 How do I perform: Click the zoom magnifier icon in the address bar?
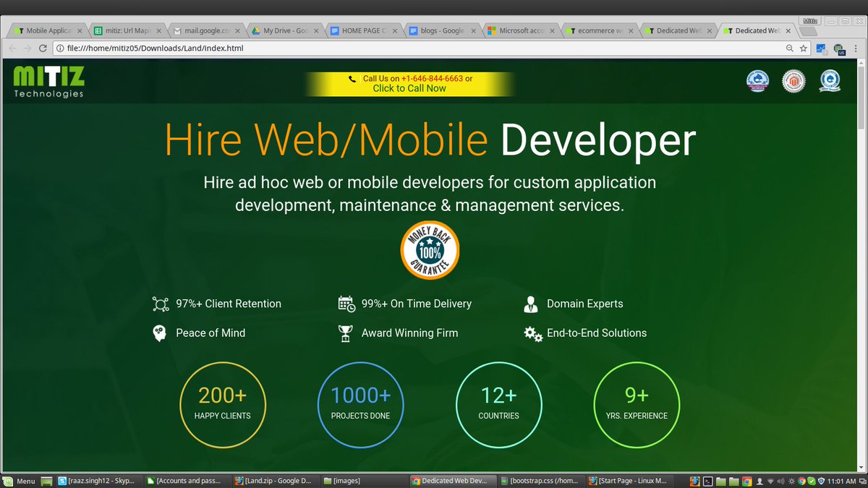tap(789, 48)
